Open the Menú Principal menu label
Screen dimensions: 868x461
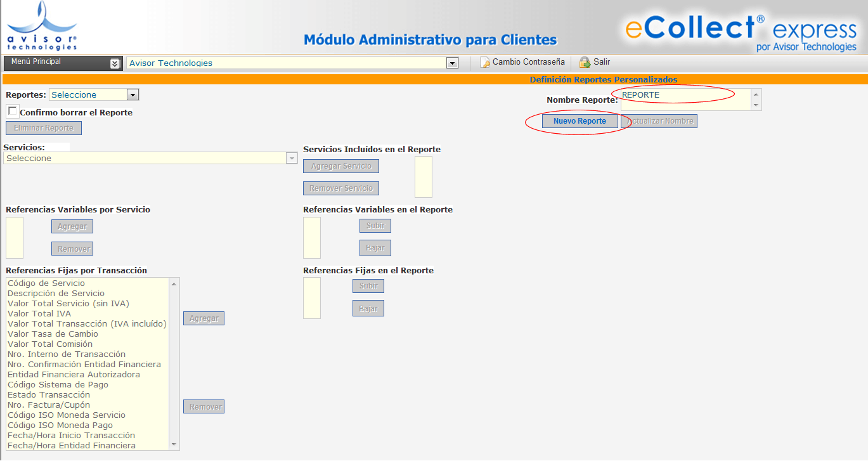36,62
